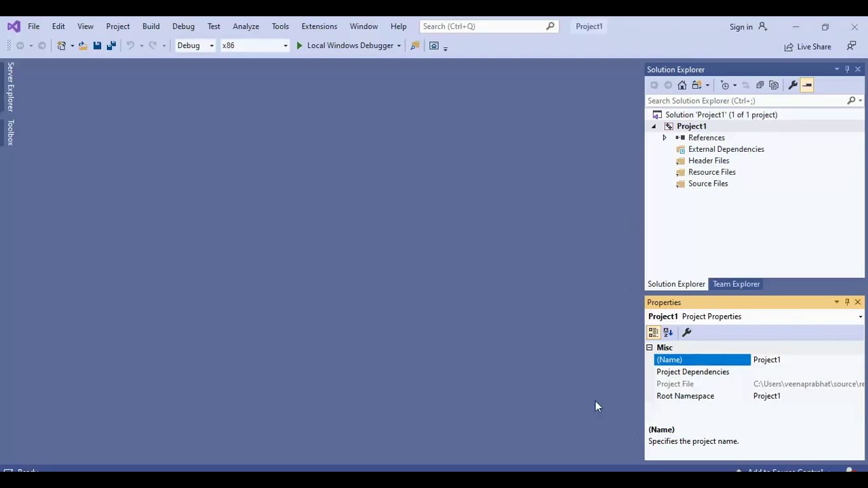Click the Collapse All icon in Solution Explorer
868x488 pixels.
tap(759, 85)
